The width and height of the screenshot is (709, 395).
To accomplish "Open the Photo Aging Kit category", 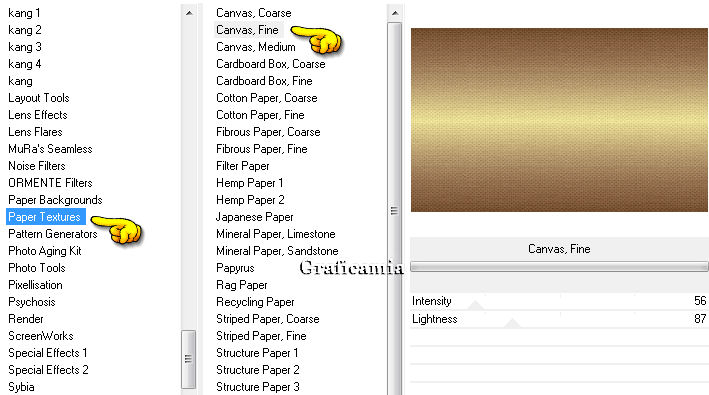I will [45, 251].
